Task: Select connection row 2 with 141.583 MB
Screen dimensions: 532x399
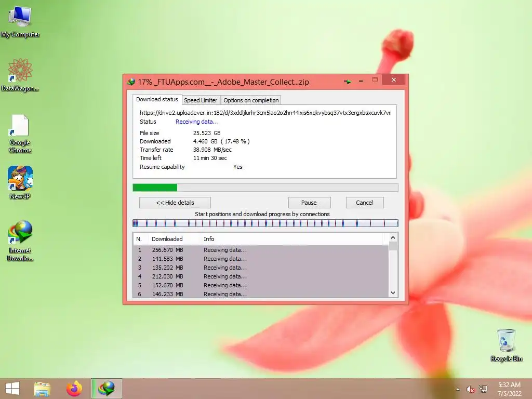Action: point(261,259)
